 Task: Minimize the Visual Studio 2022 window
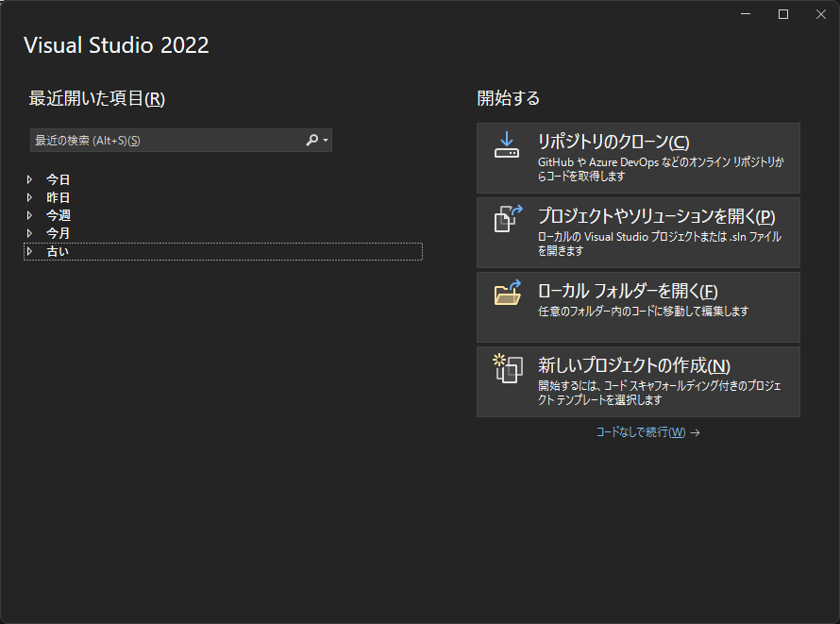click(x=747, y=14)
